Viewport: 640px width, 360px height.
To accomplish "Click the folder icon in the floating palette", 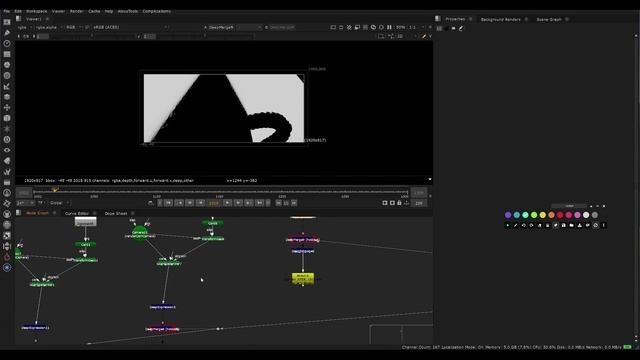I will [x=571, y=225].
